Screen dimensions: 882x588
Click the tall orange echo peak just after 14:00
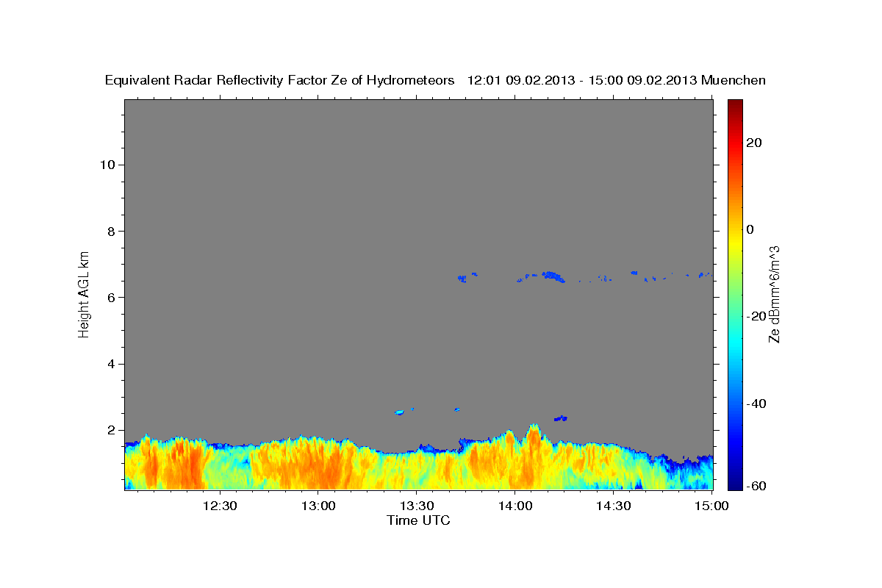pyautogui.click(x=534, y=441)
